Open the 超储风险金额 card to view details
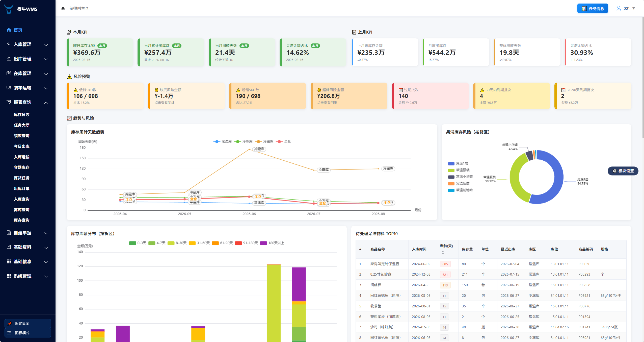Image resolution: width=644 pixels, height=342 pixels. click(x=349, y=96)
